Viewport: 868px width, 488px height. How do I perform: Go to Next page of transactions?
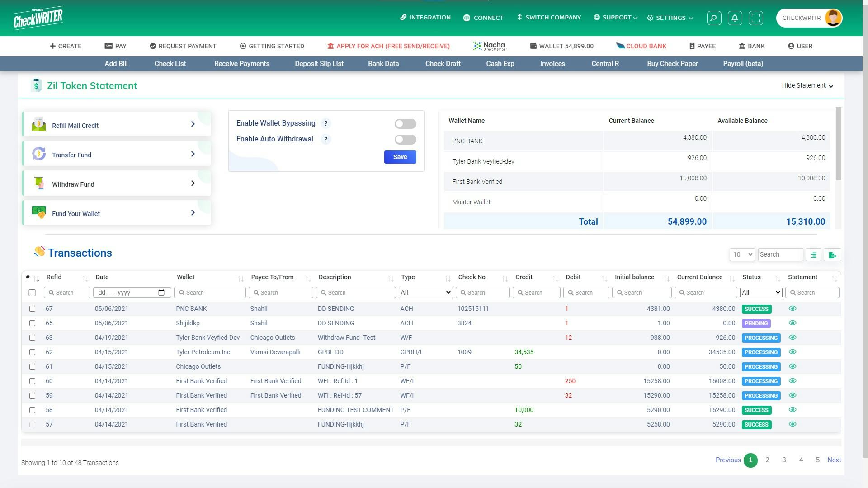click(x=834, y=460)
